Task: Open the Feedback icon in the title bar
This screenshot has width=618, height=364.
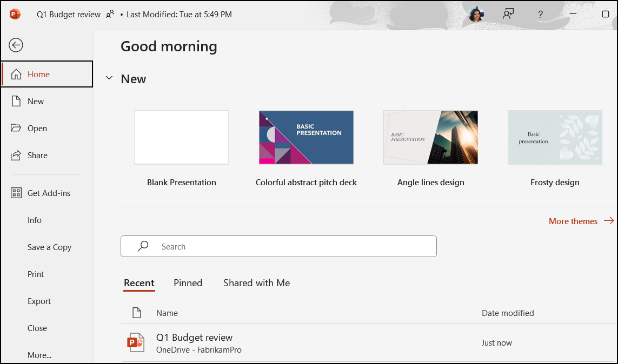Action: click(x=508, y=14)
